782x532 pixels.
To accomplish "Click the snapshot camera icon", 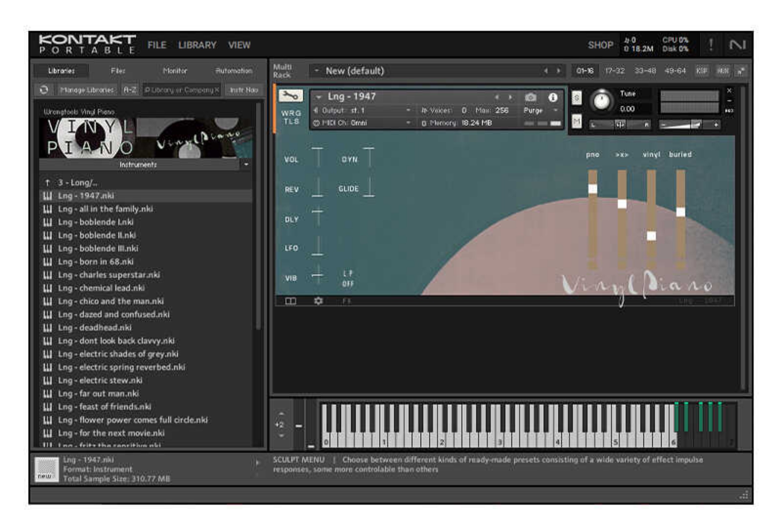I will coord(531,97).
